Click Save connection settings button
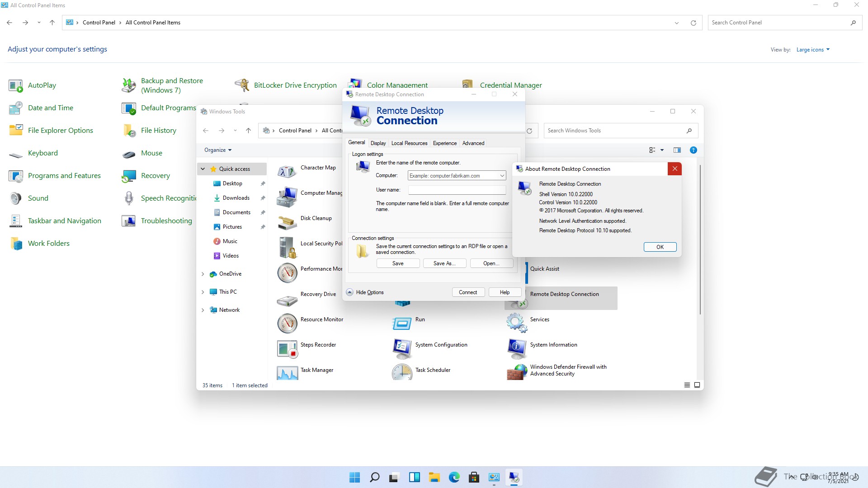Image resolution: width=868 pixels, height=488 pixels. 398,263
